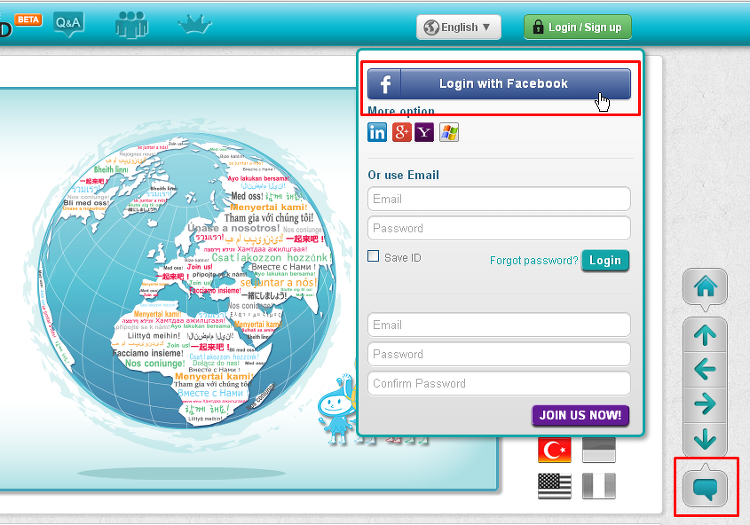Image resolution: width=750 pixels, height=525 pixels.
Task: Sign in with LinkedIn icon
Action: coord(377,132)
